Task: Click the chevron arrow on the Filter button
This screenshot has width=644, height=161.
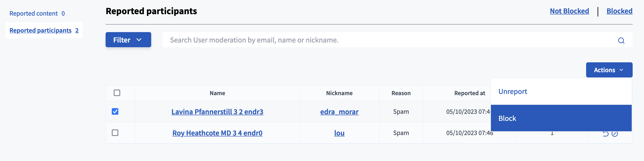Action: pos(139,40)
